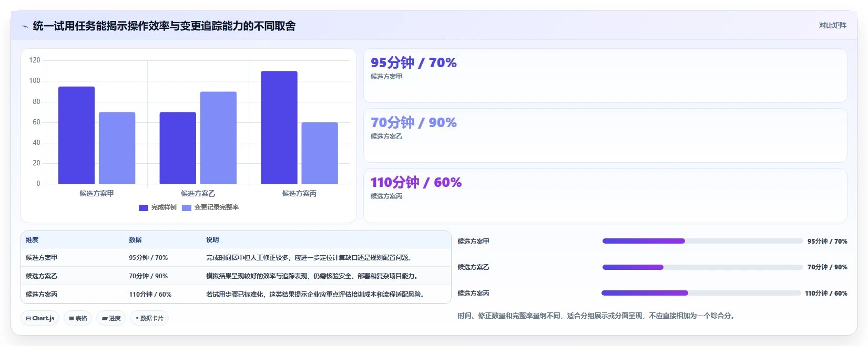868x346 pixels.
Task: Click the dark bar for 候选方案甲
Action: (x=76, y=135)
